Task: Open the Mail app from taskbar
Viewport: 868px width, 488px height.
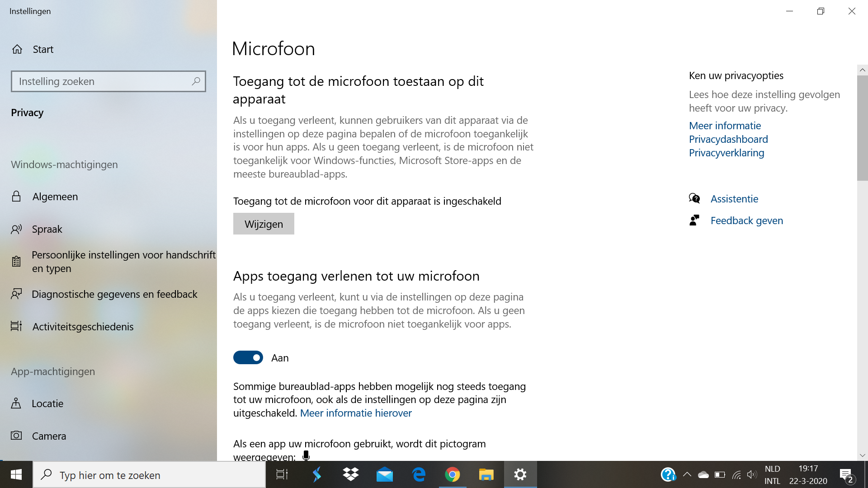Action: [385, 474]
